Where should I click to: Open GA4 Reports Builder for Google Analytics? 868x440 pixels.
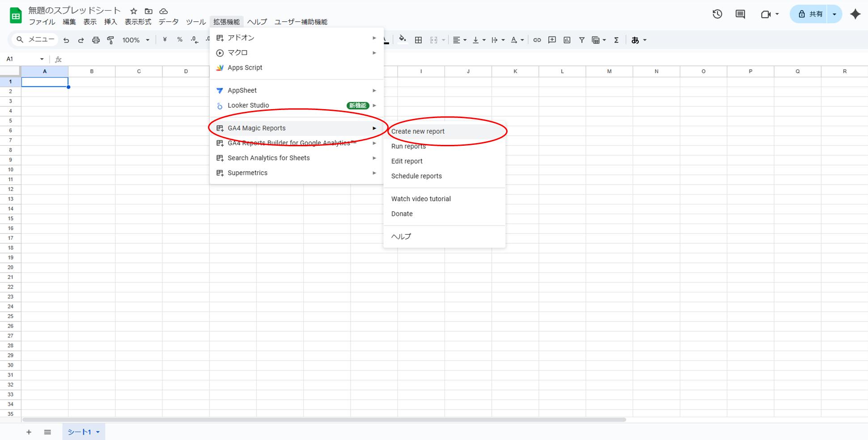click(x=296, y=143)
